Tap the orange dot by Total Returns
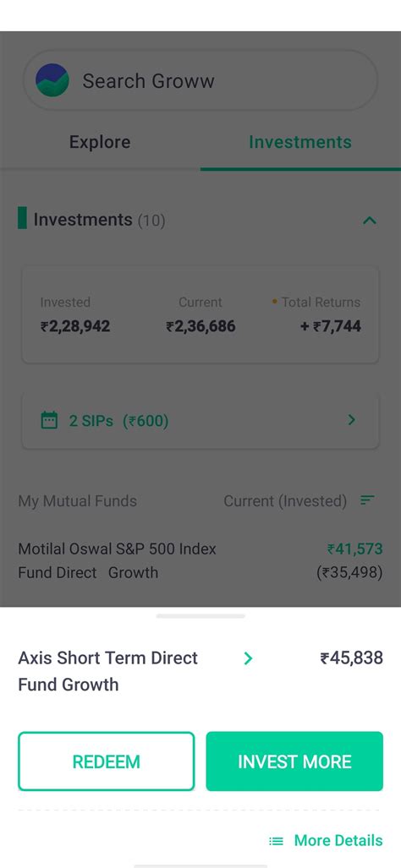401x868 pixels. point(275,302)
